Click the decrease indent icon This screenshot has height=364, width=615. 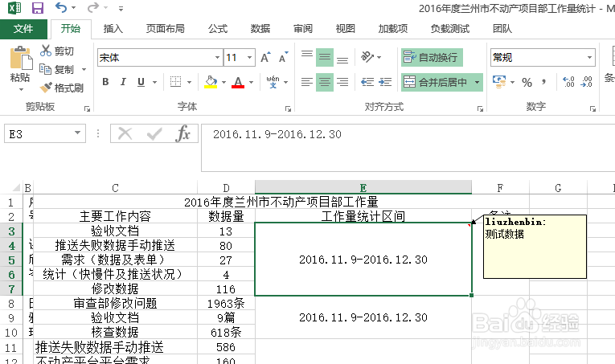(367, 82)
